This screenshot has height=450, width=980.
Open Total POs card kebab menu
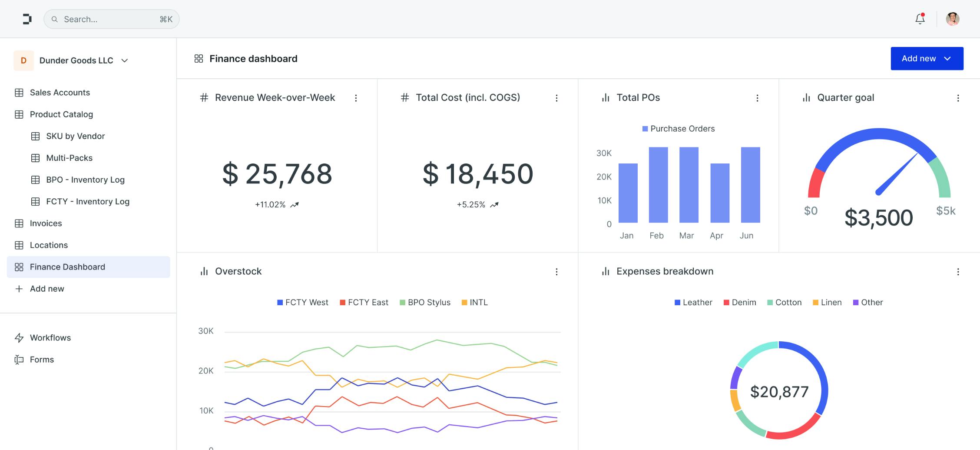pyautogui.click(x=757, y=98)
